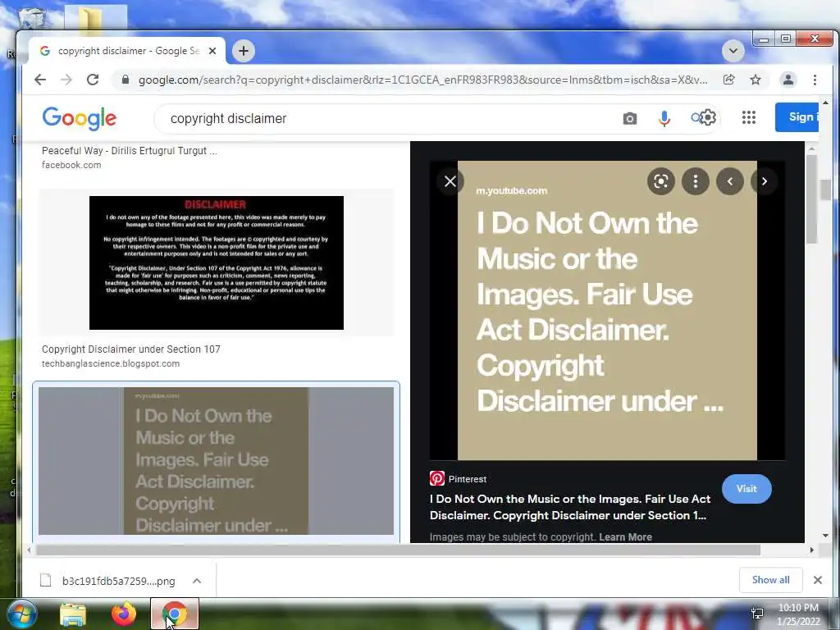Start voice search with microphone
The height and width of the screenshot is (630, 840).
664,118
